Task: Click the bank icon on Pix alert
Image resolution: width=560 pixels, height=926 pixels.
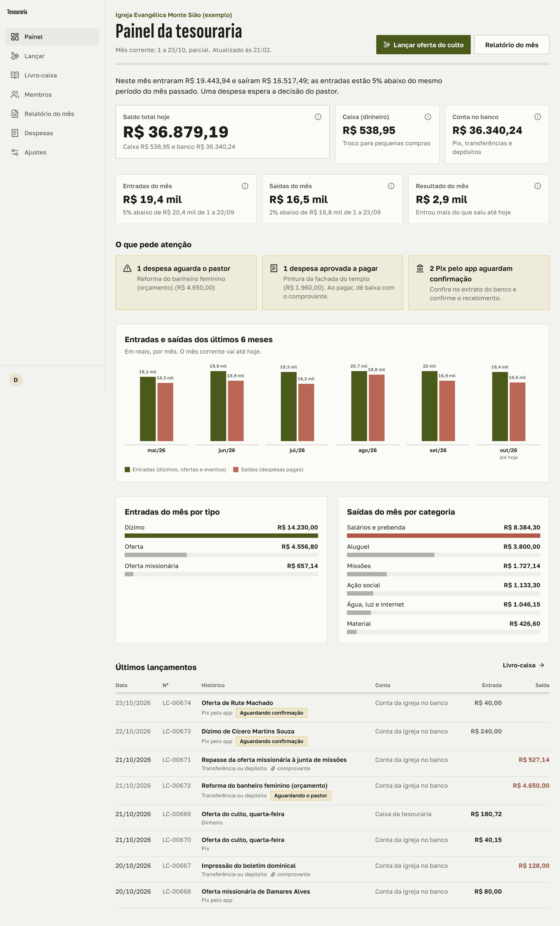Action: pyautogui.click(x=420, y=268)
